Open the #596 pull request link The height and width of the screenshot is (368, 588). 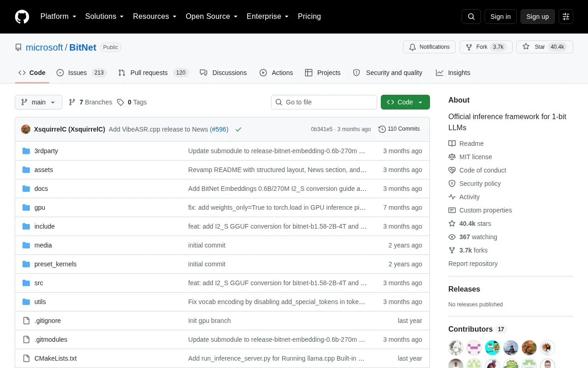click(219, 129)
